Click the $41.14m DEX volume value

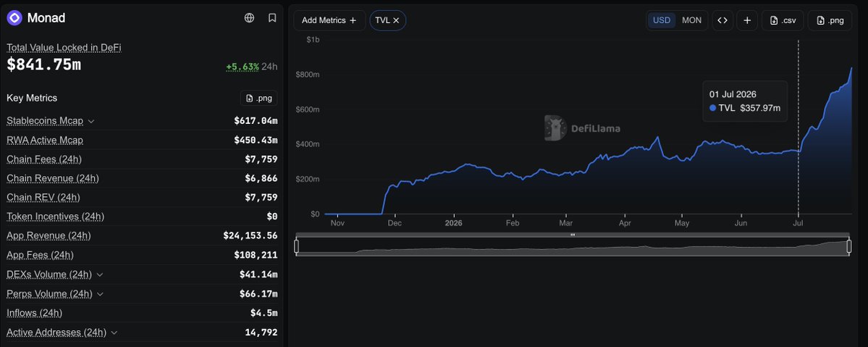(x=258, y=275)
